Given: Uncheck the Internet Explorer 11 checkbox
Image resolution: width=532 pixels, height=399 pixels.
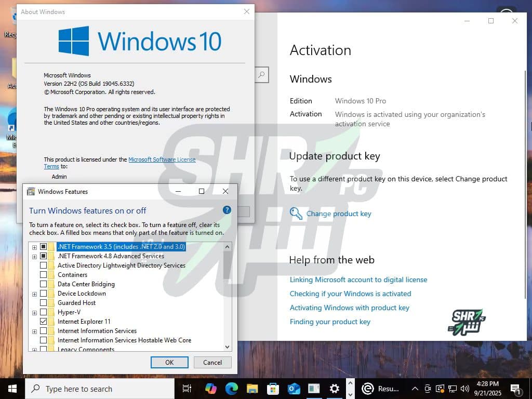Looking at the screenshot, I should tap(44, 322).
